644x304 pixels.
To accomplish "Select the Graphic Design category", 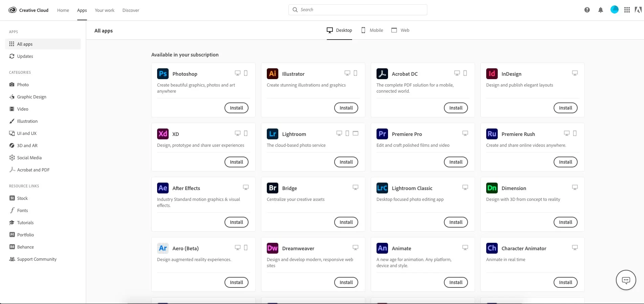I will click(x=31, y=97).
